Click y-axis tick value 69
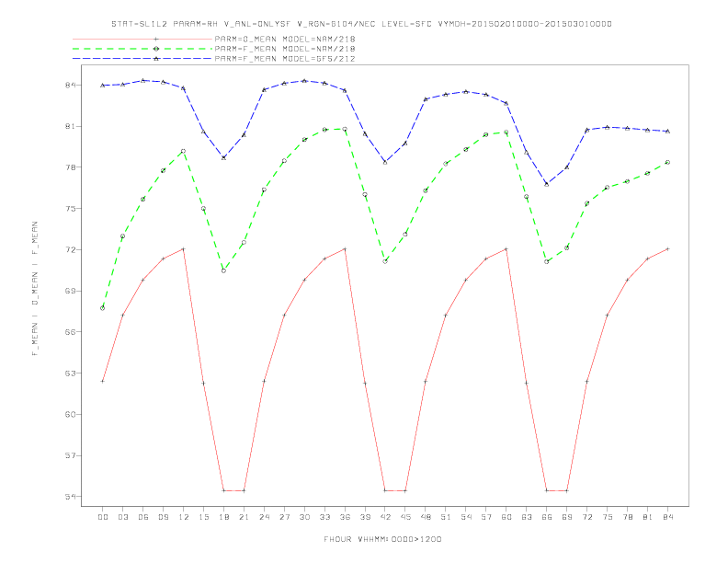728x563 pixels. coord(70,291)
